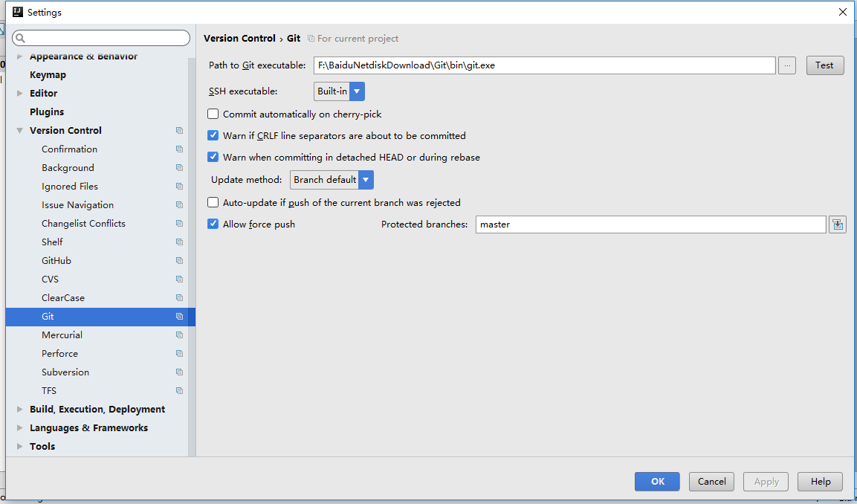Click the project-level icon beside GitHub
The height and width of the screenshot is (504, 857).
[179, 261]
